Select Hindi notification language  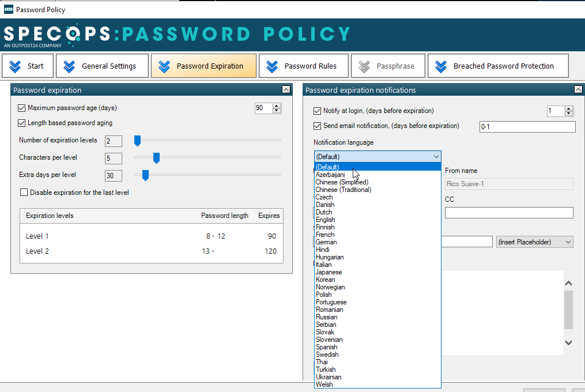tap(378, 250)
